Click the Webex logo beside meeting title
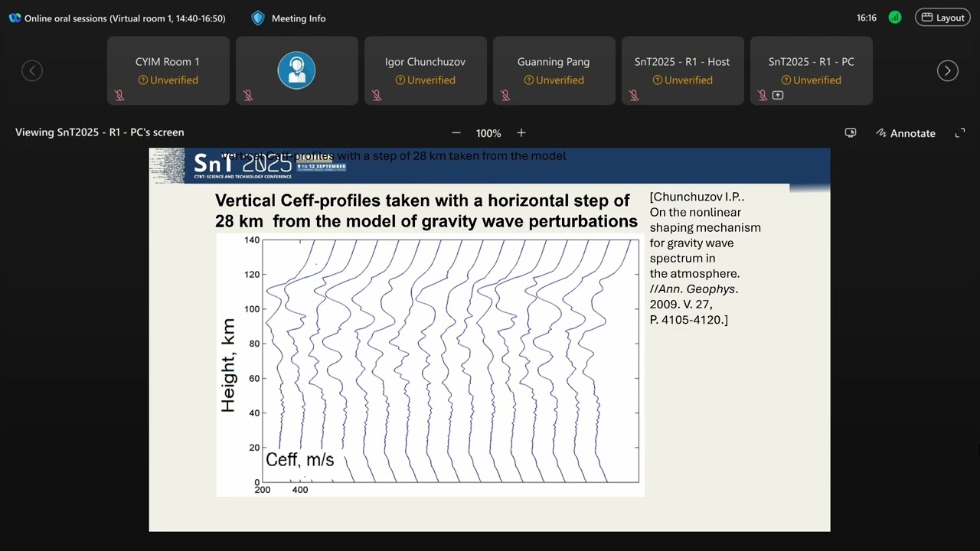980x551 pixels. pyautogui.click(x=15, y=18)
